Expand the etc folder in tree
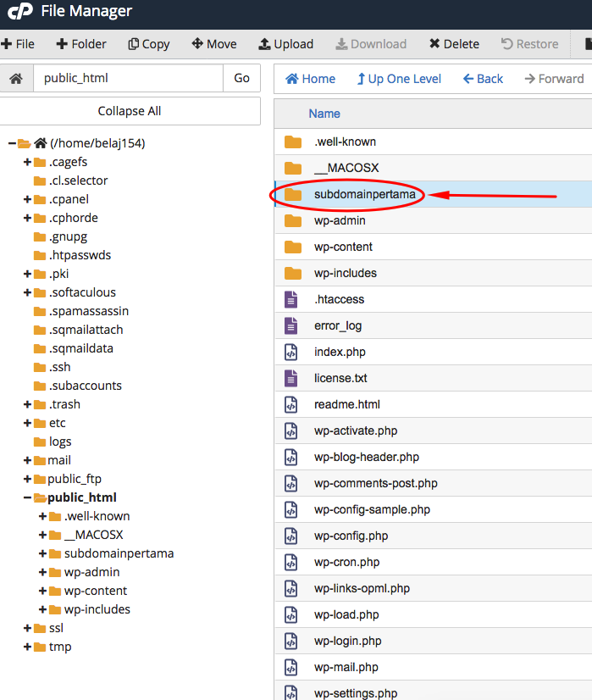592x700 pixels. coord(27,423)
